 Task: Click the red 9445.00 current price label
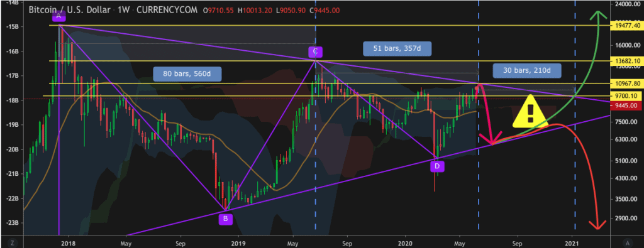[x=626, y=105]
